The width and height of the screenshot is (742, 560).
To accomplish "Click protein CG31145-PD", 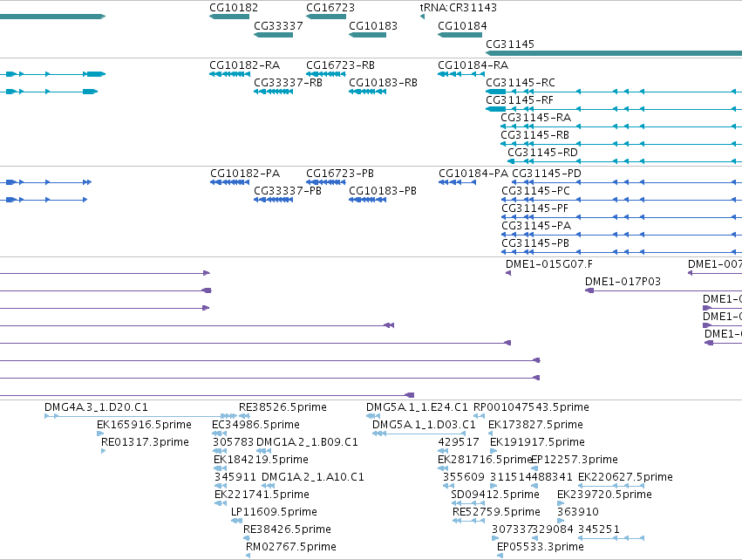I will pos(547,174).
